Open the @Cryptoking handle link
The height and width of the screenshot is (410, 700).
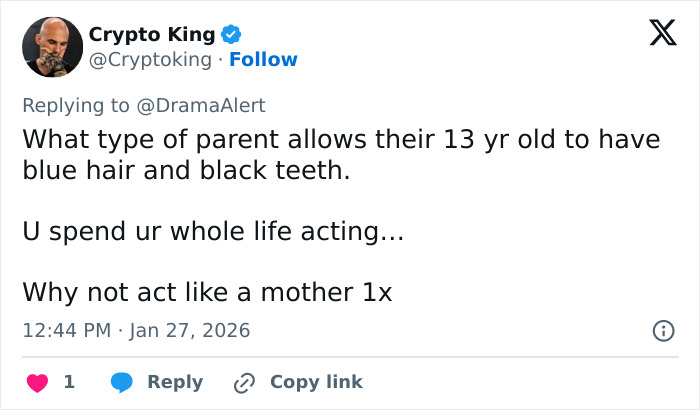150,60
